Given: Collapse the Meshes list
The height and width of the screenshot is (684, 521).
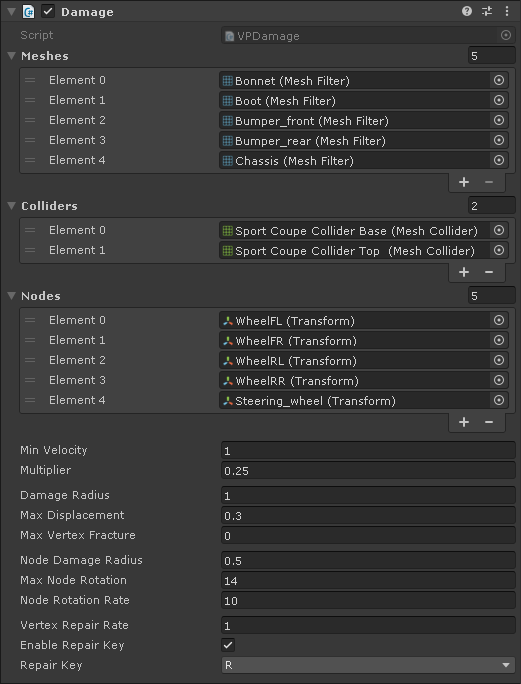Looking at the screenshot, I should (x=12, y=56).
